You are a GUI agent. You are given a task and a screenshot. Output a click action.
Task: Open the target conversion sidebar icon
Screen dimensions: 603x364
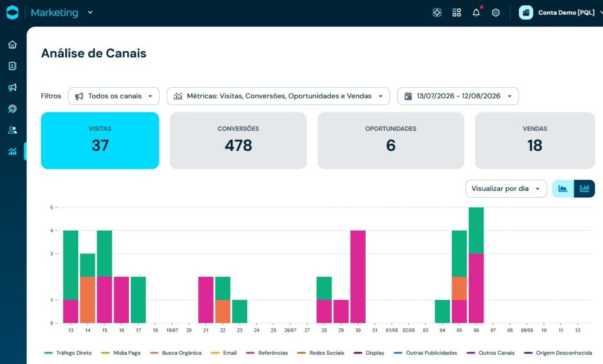(x=12, y=109)
